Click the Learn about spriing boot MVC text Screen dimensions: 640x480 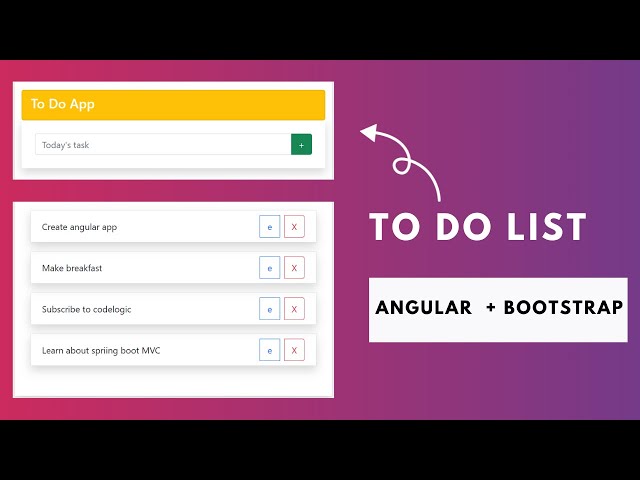point(101,351)
